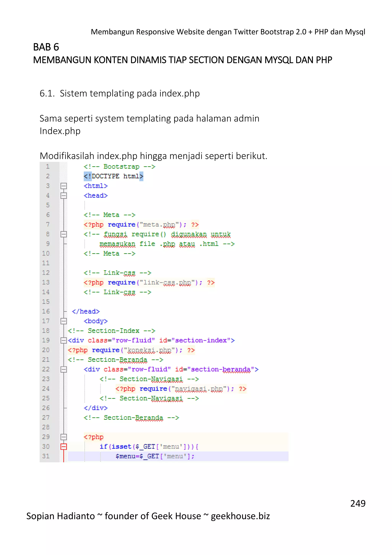Image resolution: width=392 pixels, height=555 pixels.
Task: Click the <body> tag on line 17
Action: click(96, 321)
